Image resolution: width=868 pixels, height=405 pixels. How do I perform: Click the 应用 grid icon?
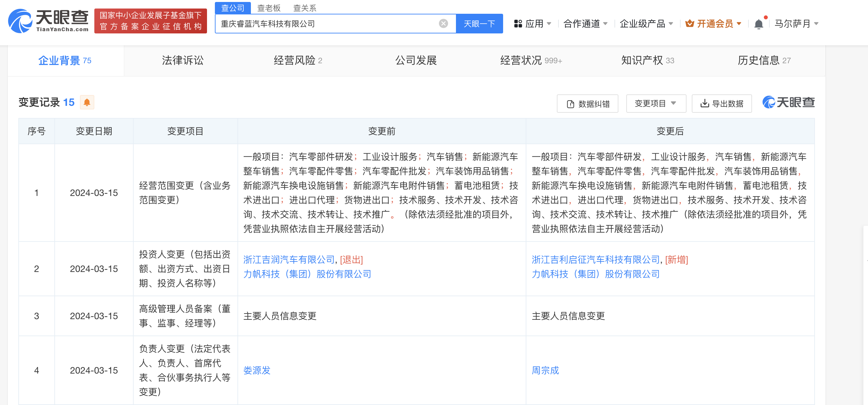point(518,24)
